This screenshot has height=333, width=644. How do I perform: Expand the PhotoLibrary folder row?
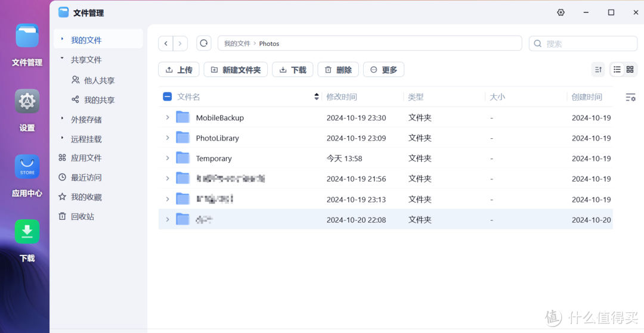(x=168, y=138)
